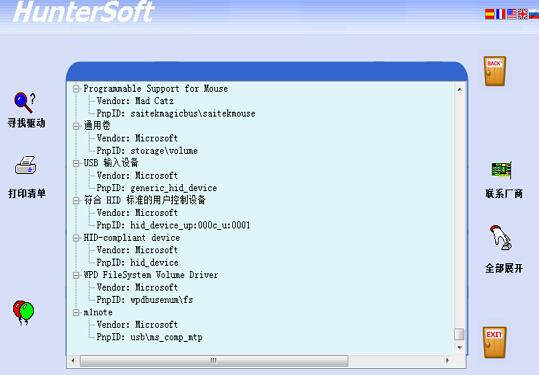
Task: Click the 全部展开 label
Action: point(504,268)
